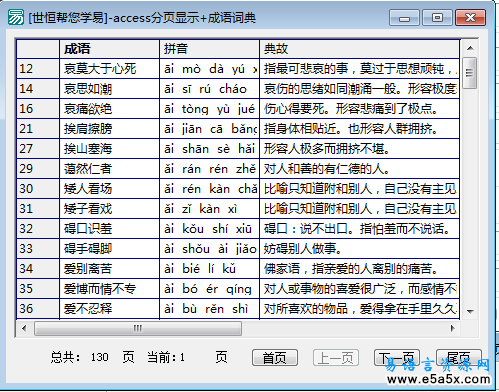Screen dimensions: 499x392
Task: Select row number 34
Action: tap(38, 269)
